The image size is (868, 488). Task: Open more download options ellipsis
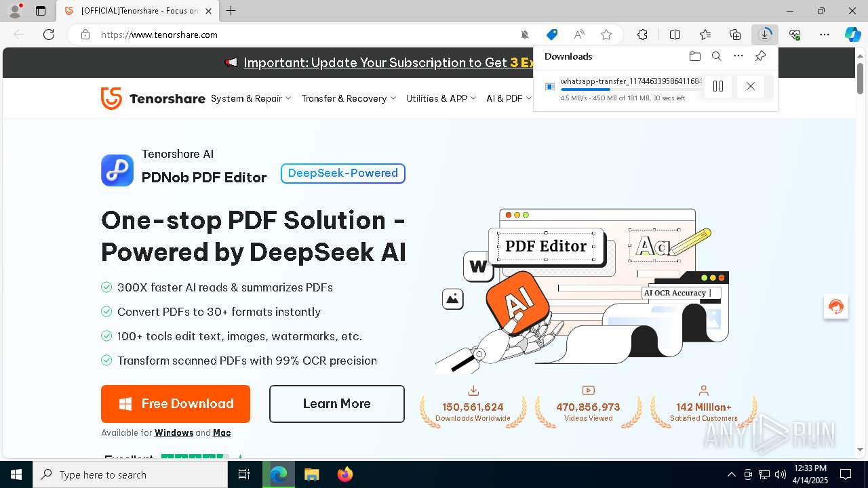point(738,56)
